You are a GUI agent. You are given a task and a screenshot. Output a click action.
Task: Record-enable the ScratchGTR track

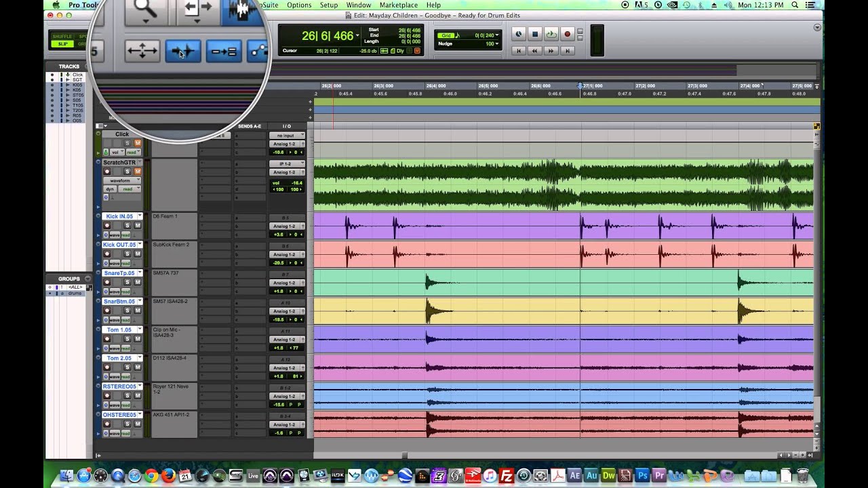pos(106,171)
